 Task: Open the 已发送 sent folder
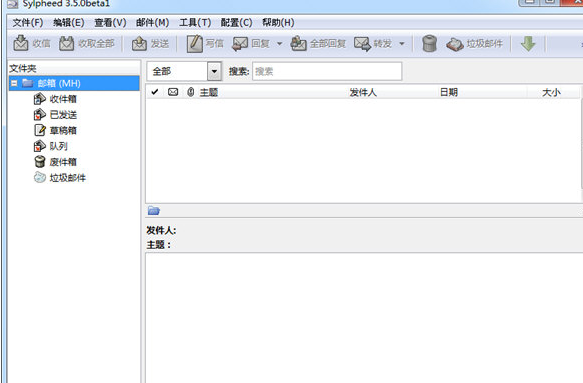tap(63, 115)
